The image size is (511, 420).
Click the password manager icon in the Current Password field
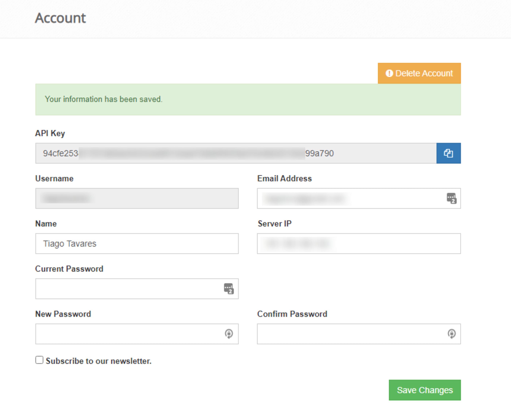tap(229, 289)
